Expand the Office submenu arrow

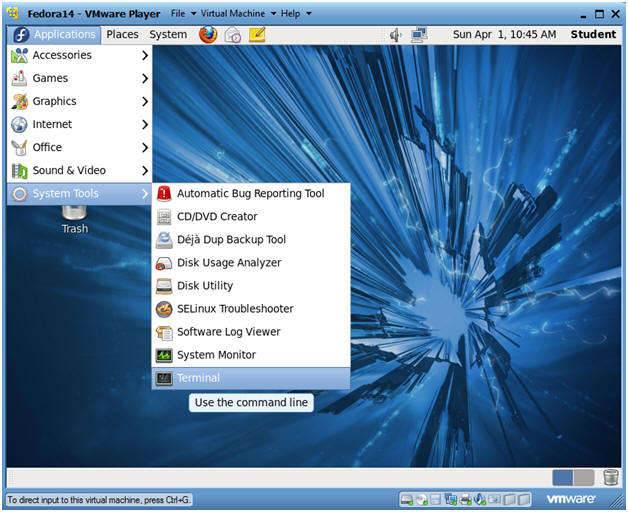pyautogui.click(x=145, y=147)
